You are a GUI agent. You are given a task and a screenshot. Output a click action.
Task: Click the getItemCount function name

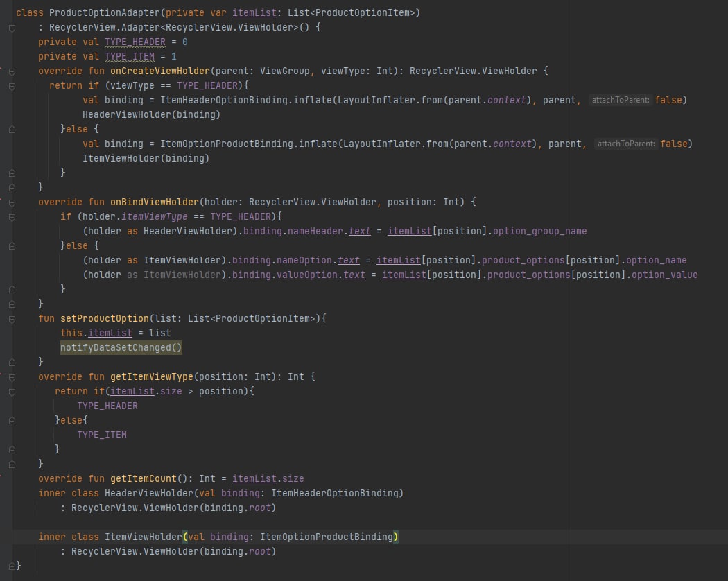coord(144,478)
